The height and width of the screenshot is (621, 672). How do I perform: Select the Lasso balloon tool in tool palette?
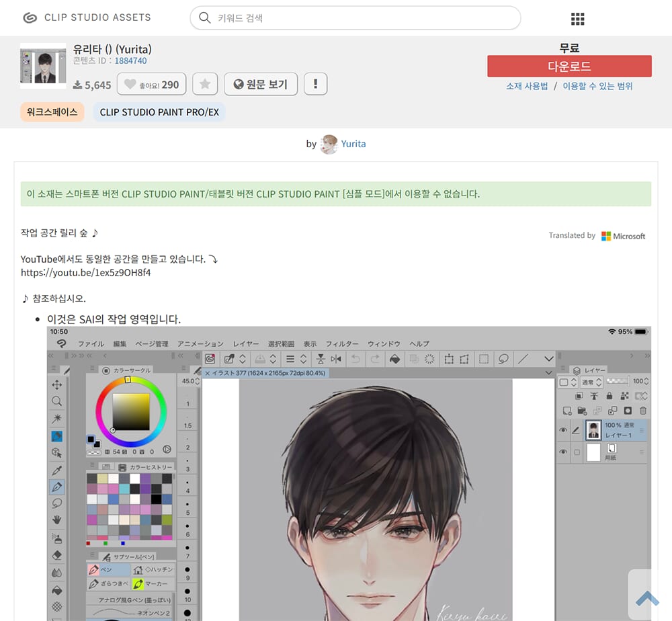click(56, 503)
